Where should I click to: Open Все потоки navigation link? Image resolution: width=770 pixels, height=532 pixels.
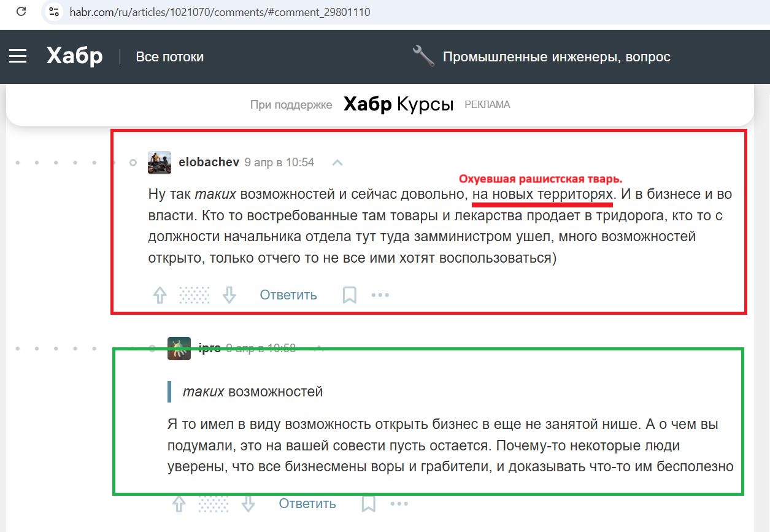(169, 57)
